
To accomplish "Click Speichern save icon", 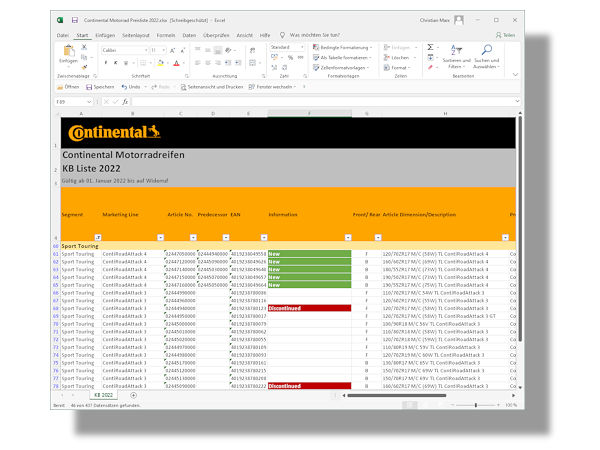I will [x=89, y=87].
